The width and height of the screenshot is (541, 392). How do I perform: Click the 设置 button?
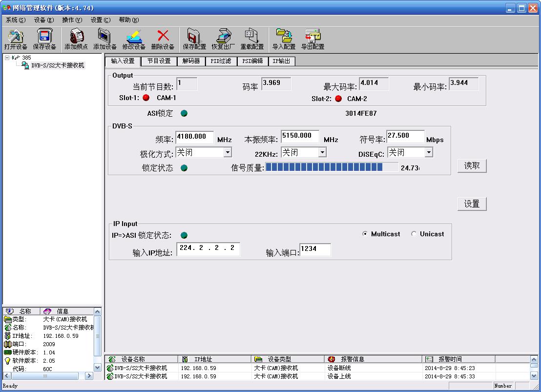pyautogui.click(x=472, y=204)
